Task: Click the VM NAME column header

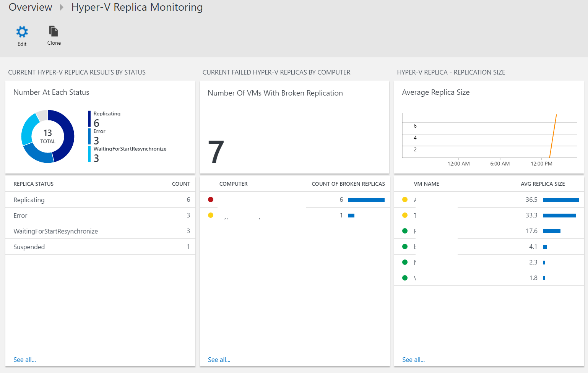Action: pos(426,184)
